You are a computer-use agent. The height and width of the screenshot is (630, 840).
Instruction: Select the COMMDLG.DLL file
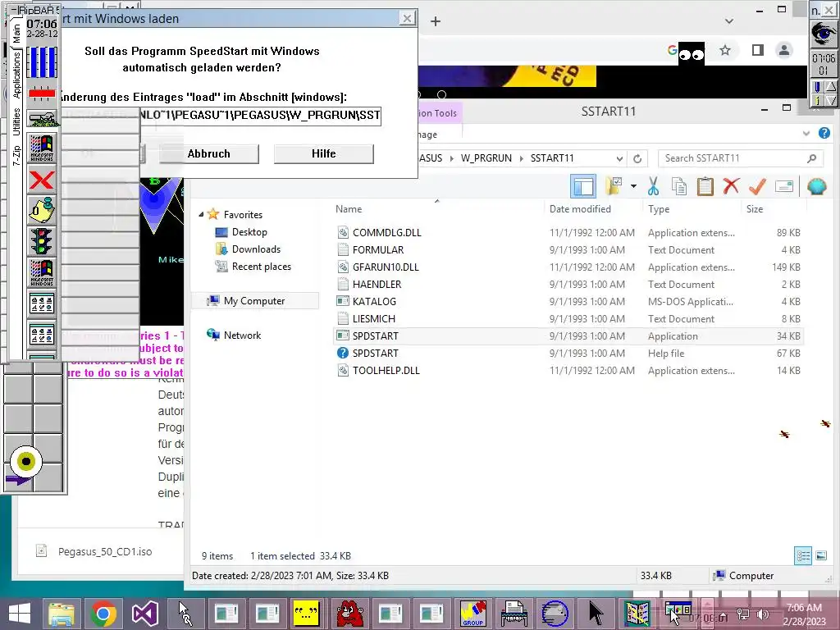point(387,233)
